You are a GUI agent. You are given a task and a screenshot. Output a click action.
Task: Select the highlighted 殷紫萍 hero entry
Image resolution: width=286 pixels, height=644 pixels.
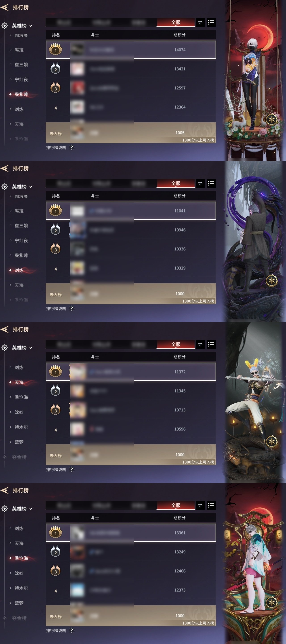(21, 95)
